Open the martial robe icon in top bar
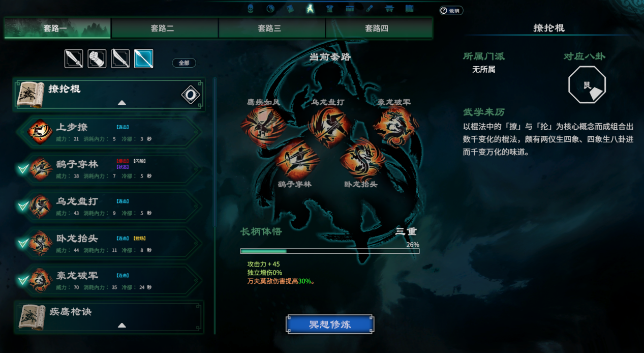Screen dimensions: 644x353 [329, 8]
